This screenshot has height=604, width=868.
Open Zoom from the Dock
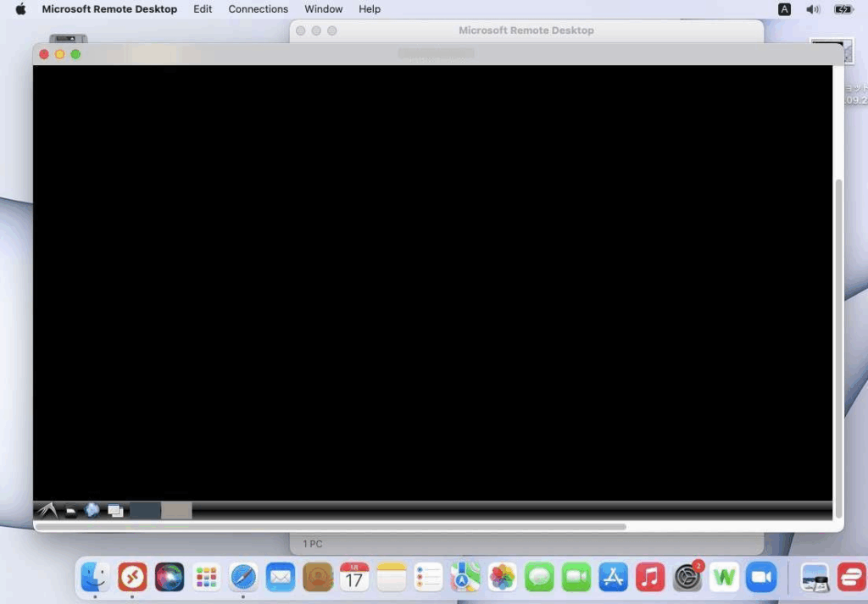point(762,577)
